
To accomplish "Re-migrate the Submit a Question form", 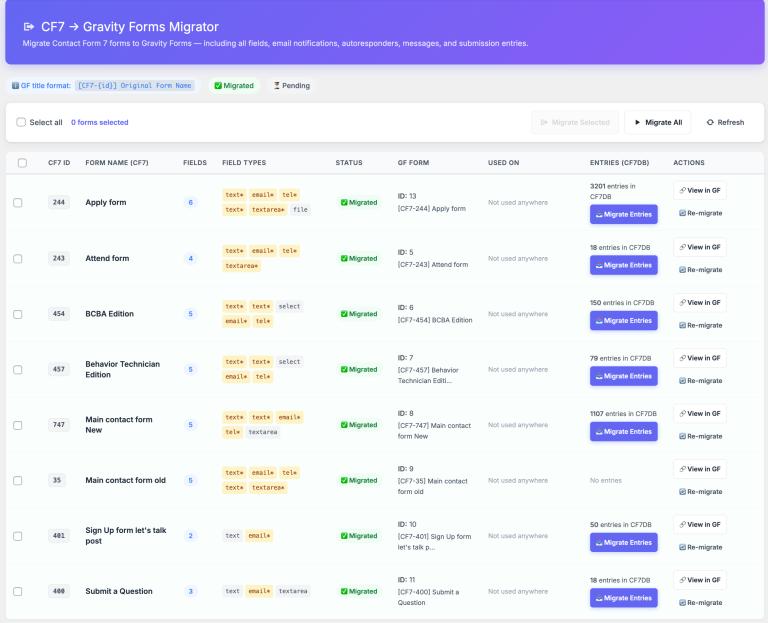I will coord(700,603).
